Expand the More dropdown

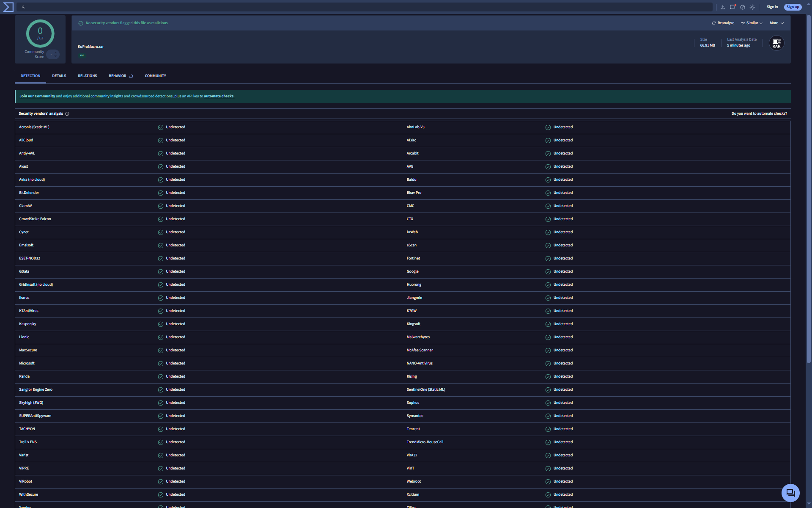pos(776,23)
